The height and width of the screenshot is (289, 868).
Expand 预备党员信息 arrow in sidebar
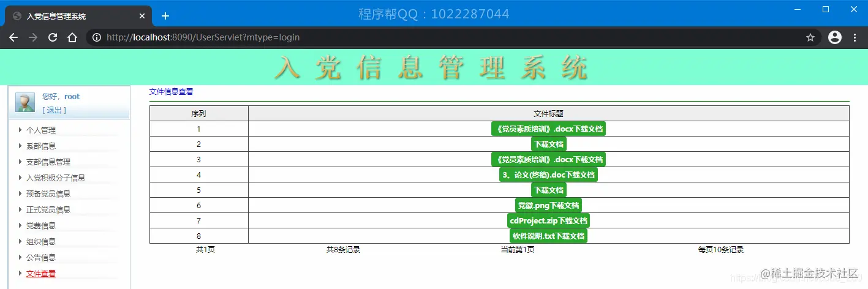(20, 193)
